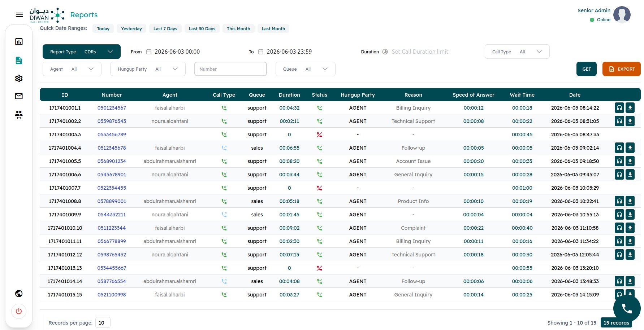Click the Hungup Party column header
Viewport: 644px width, 330px height.
click(x=358, y=95)
